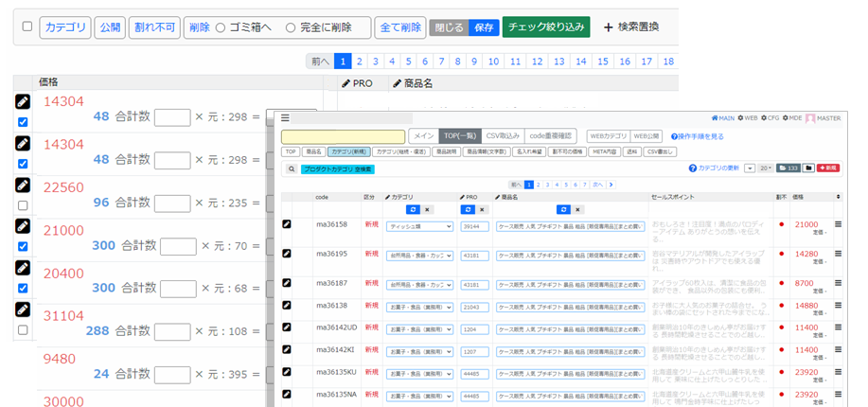Click the edit pencil icon for row ma36158
The height and width of the screenshot is (407, 868).
287,225
